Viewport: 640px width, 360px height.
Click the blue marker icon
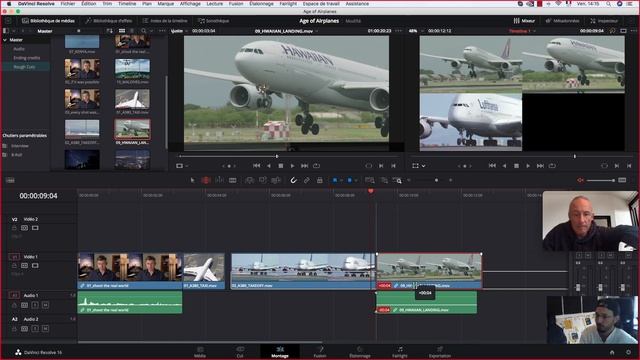pos(349,180)
